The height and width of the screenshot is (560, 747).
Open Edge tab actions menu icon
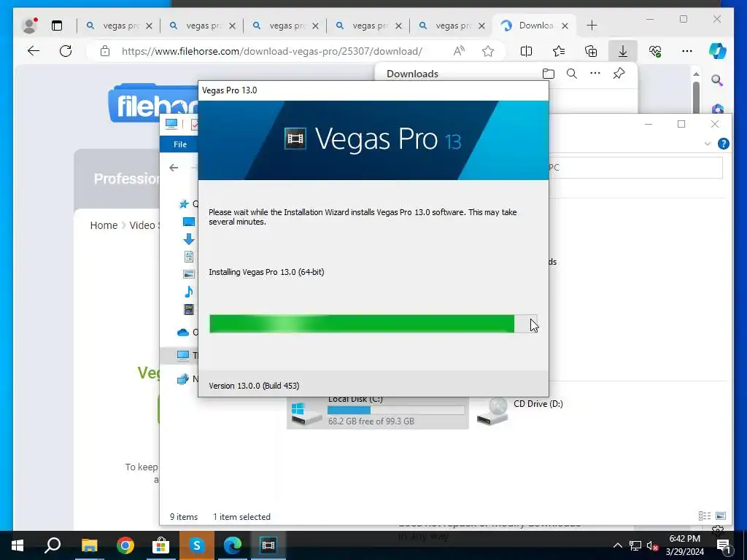pos(57,26)
